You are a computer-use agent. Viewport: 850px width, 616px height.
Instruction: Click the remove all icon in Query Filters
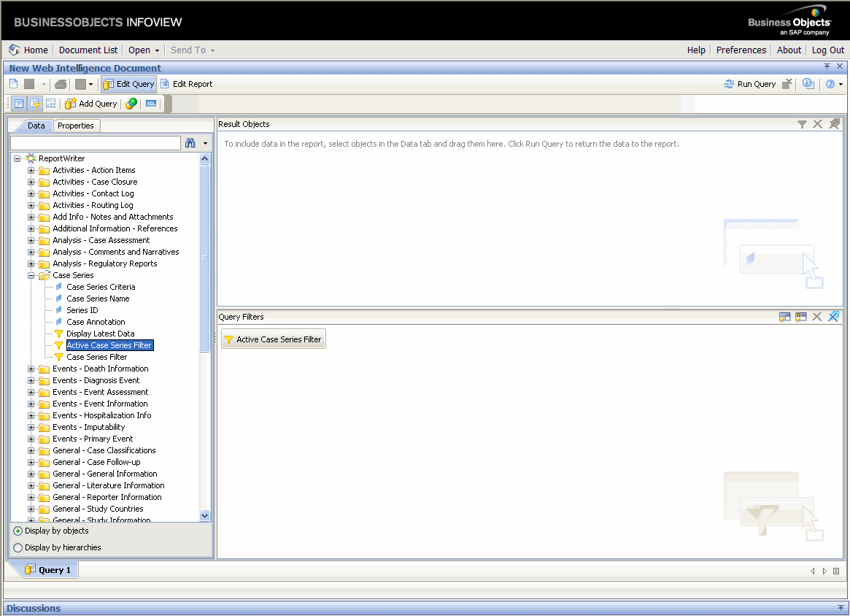pyautogui.click(x=834, y=317)
